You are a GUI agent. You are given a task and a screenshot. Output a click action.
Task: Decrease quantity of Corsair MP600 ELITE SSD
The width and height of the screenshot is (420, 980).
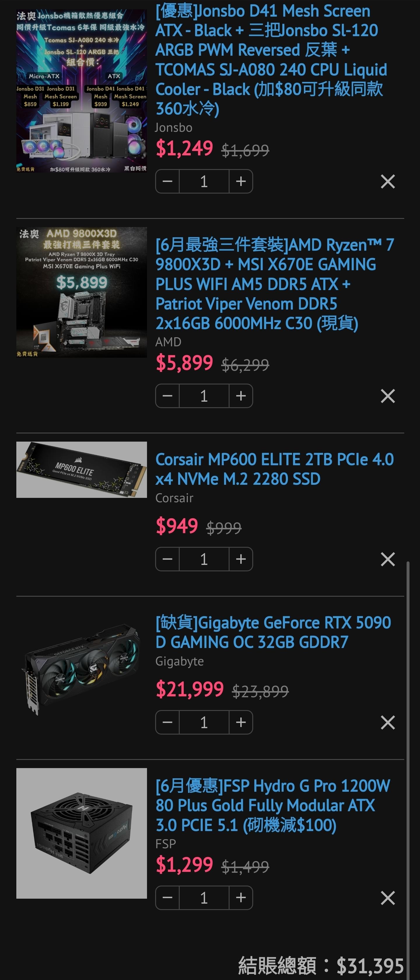pos(167,559)
